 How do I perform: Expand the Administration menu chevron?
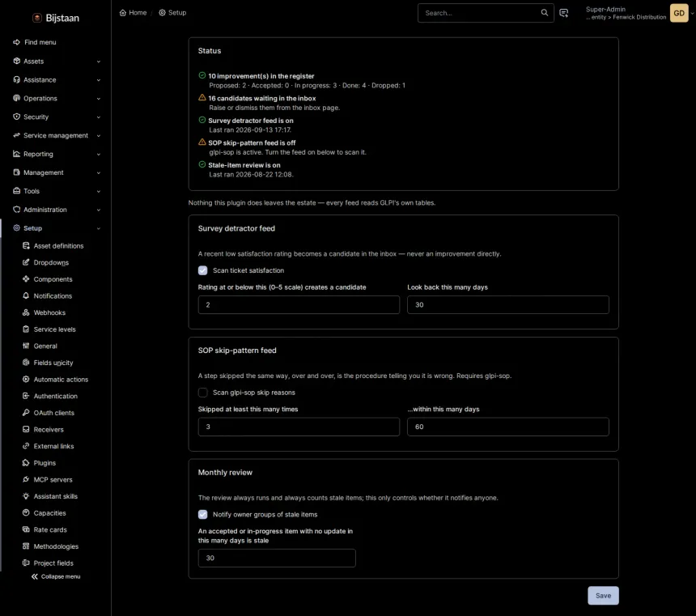pos(99,210)
